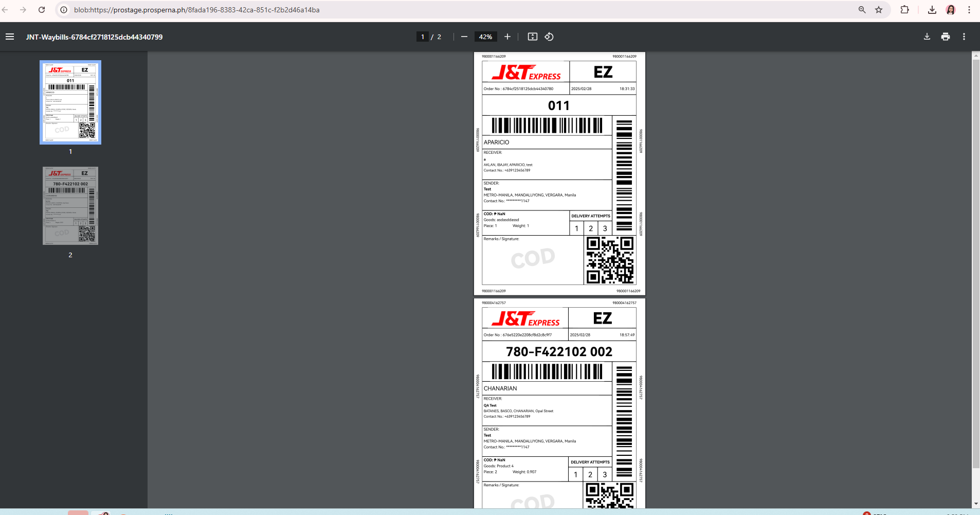The image size is (980, 515).
Task: Click the 42% zoom level field
Action: (485, 37)
